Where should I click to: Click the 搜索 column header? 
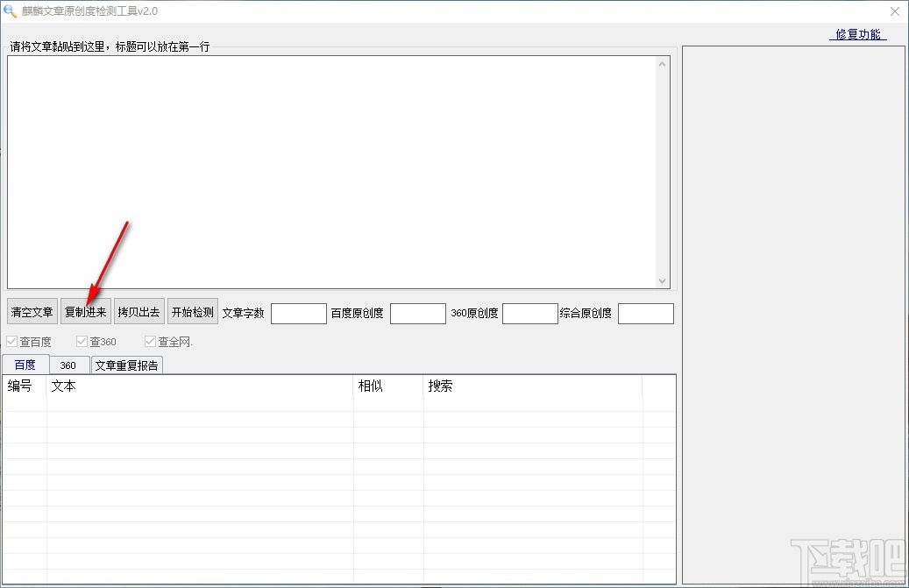(533, 386)
